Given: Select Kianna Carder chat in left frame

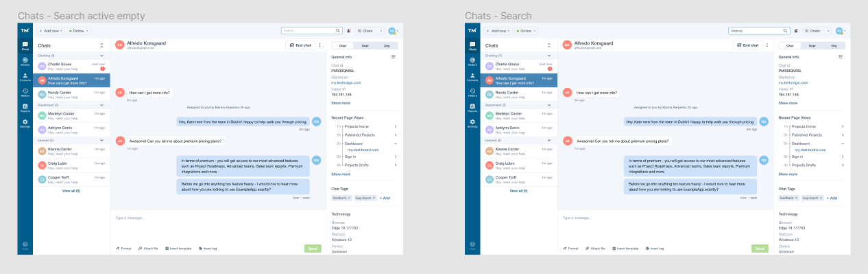Looking at the screenshot, I should click(71, 150).
